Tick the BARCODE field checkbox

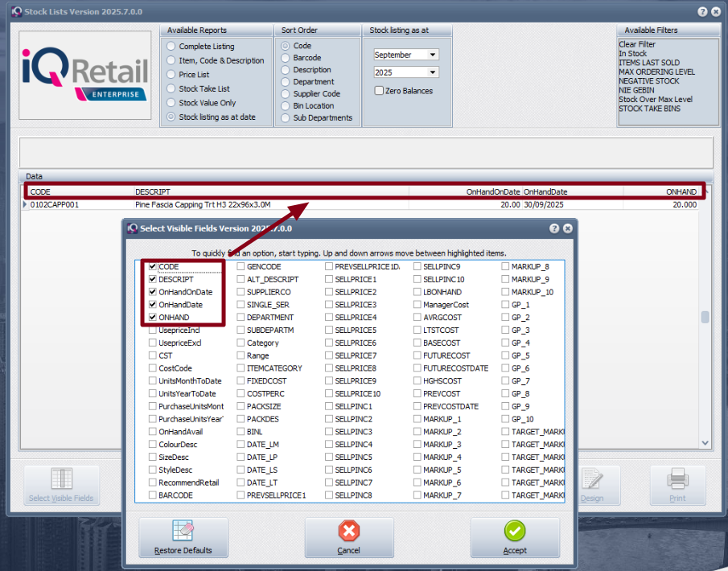point(153,495)
